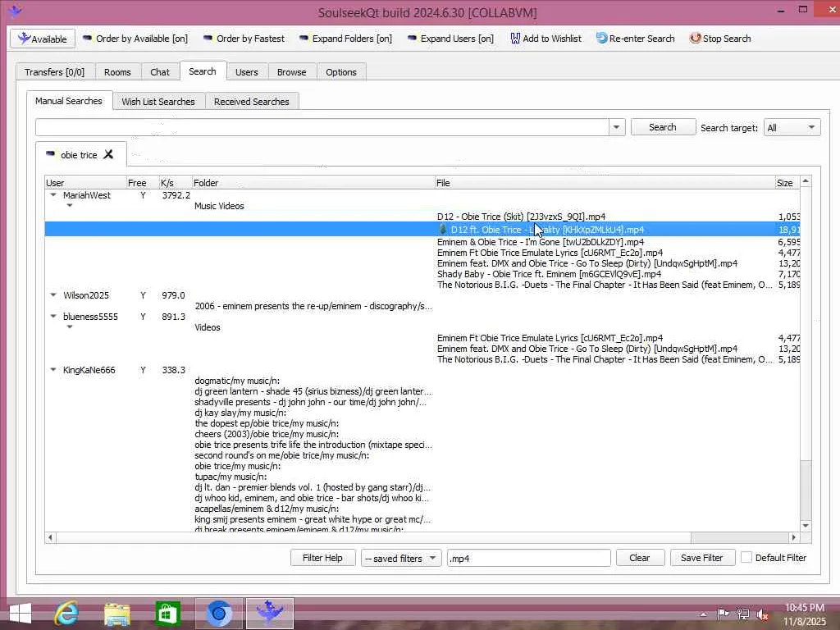Sort by the Folder column header
The width and height of the screenshot is (840, 630).
tap(313, 183)
